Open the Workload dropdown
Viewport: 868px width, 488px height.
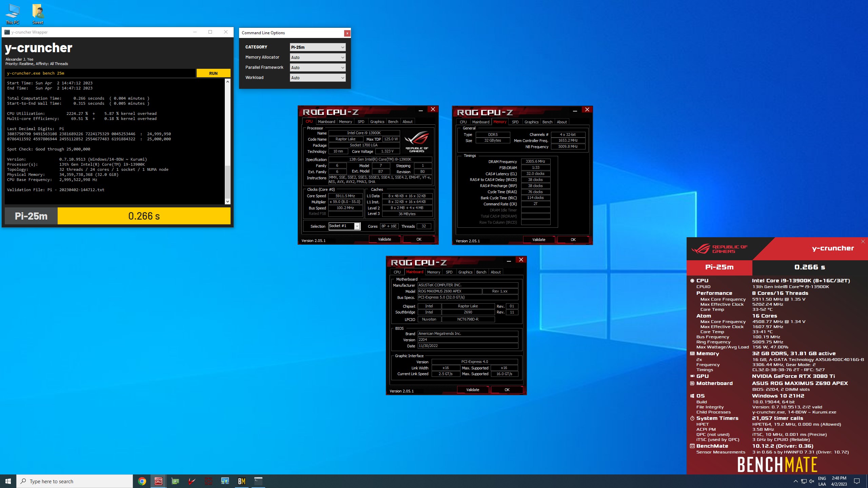pos(318,78)
